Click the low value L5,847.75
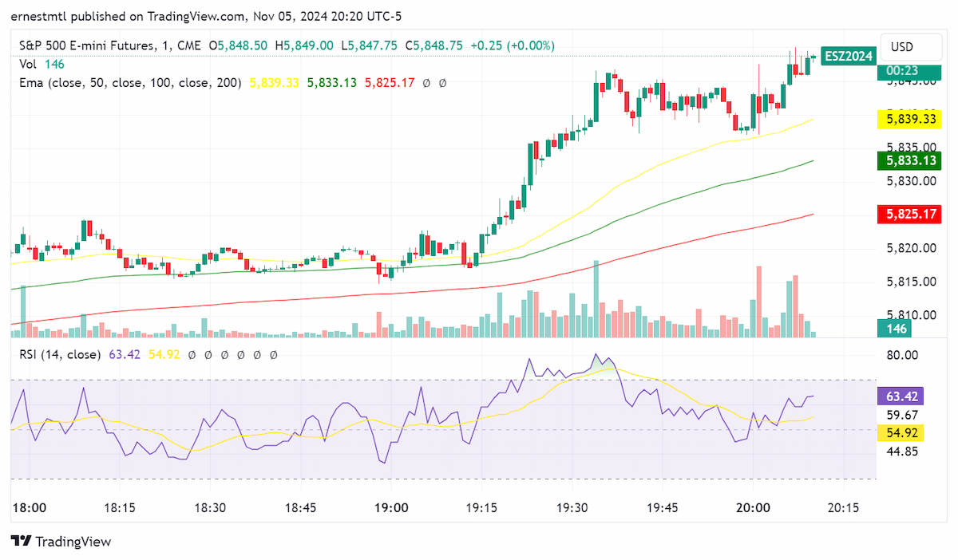 (x=369, y=46)
